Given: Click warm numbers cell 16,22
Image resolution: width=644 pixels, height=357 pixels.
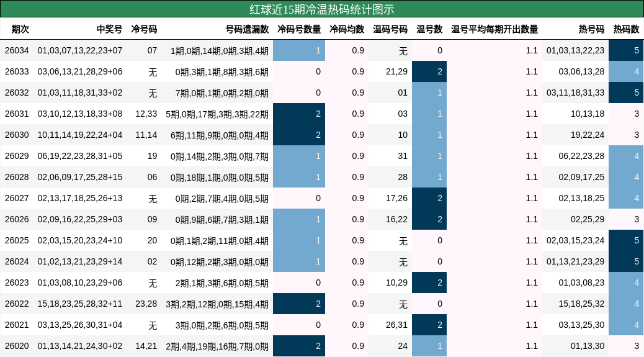Looking at the screenshot, I should [x=396, y=219].
